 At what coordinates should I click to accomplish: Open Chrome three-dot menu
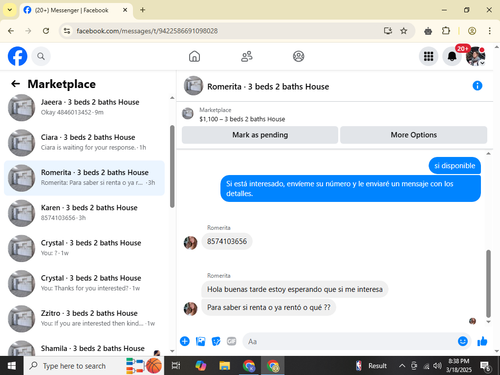coord(489,31)
